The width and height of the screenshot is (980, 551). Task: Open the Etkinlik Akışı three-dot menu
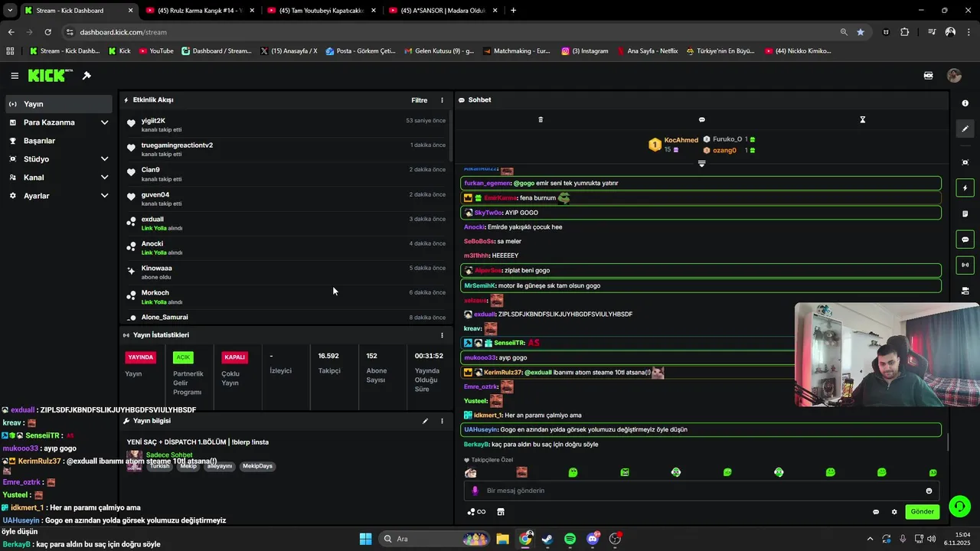[442, 100]
